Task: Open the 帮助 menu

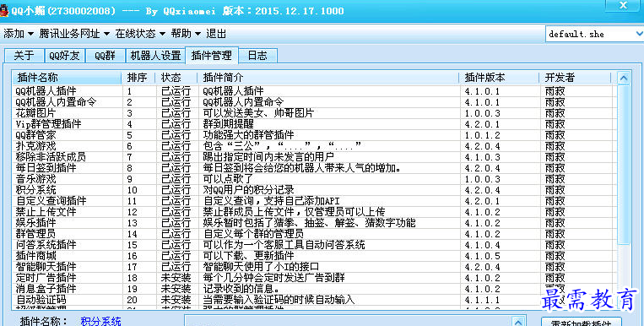Action: [x=186, y=34]
